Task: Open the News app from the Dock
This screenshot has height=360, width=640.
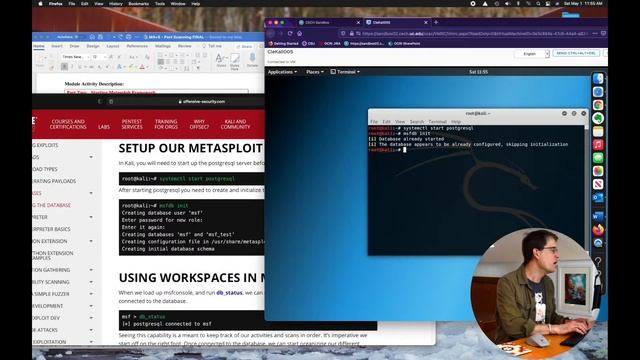Action: coord(598,184)
